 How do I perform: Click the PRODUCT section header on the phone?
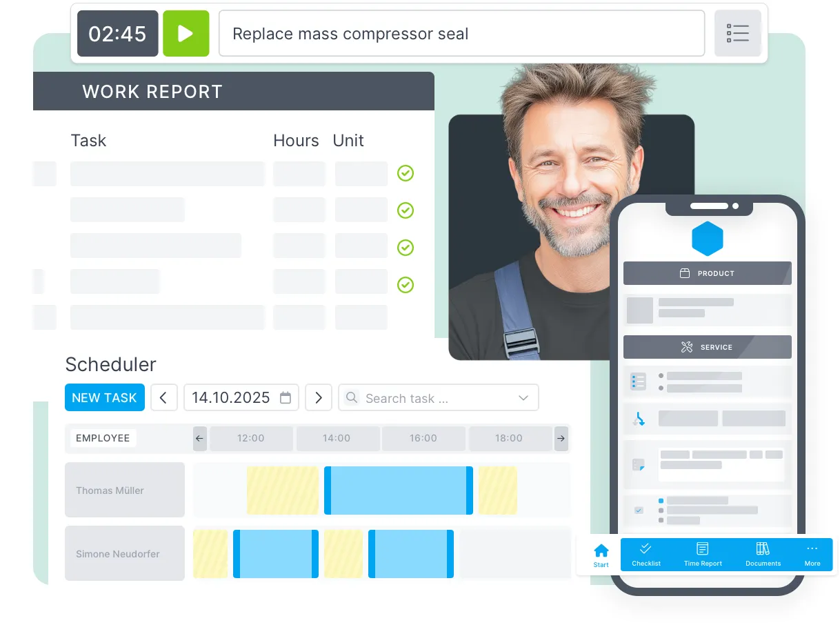[708, 273]
